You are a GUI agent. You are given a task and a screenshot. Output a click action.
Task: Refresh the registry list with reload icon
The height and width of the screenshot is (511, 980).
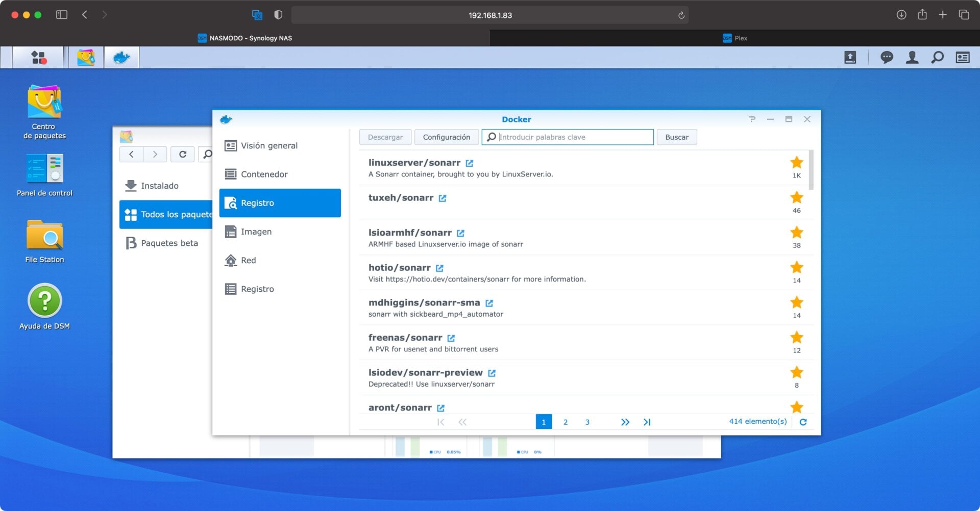803,422
